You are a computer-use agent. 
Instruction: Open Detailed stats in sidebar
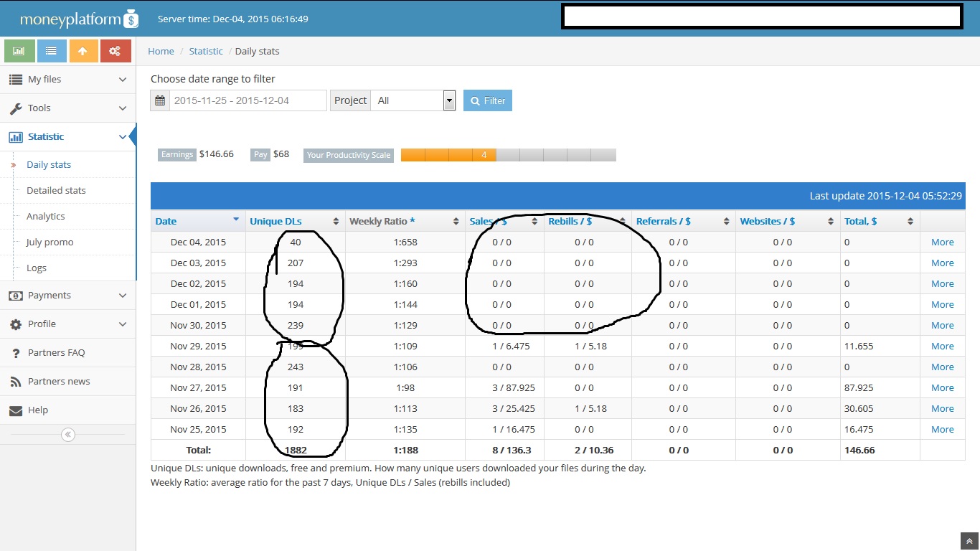pyautogui.click(x=56, y=190)
